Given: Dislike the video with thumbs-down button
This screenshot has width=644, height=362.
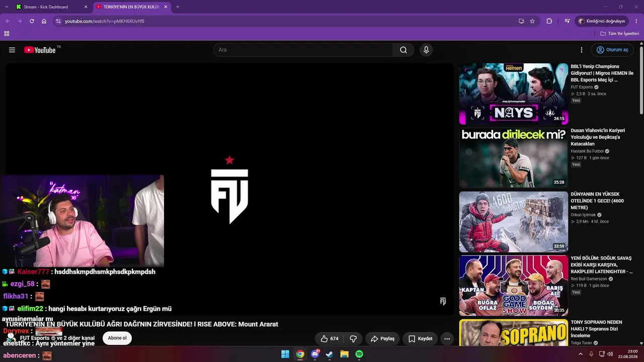Looking at the screenshot, I should pyautogui.click(x=353, y=339).
